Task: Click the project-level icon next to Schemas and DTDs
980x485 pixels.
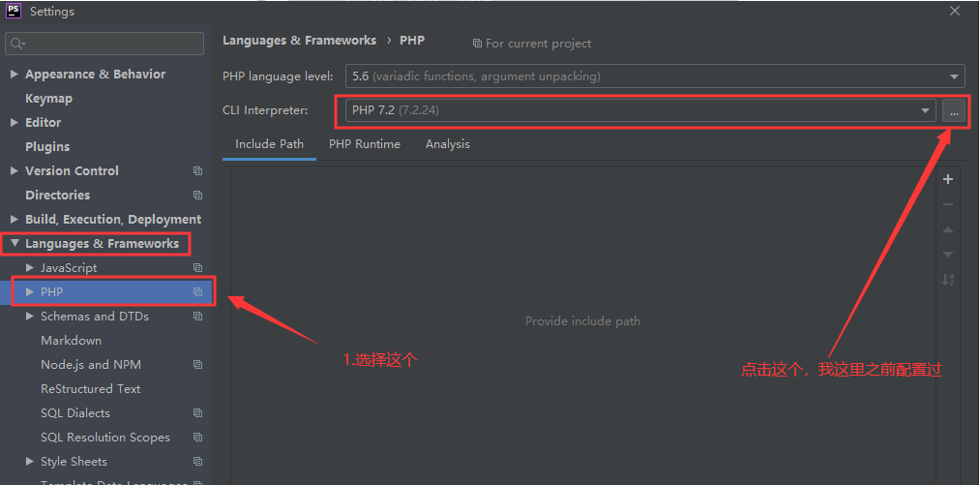Action: coord(197,317)
